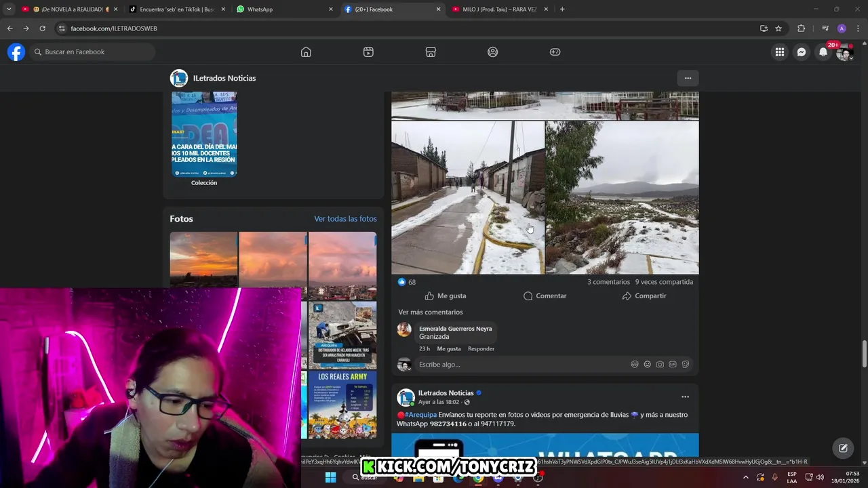Open the Facebook Groups icon

click(x=493, y=52)
